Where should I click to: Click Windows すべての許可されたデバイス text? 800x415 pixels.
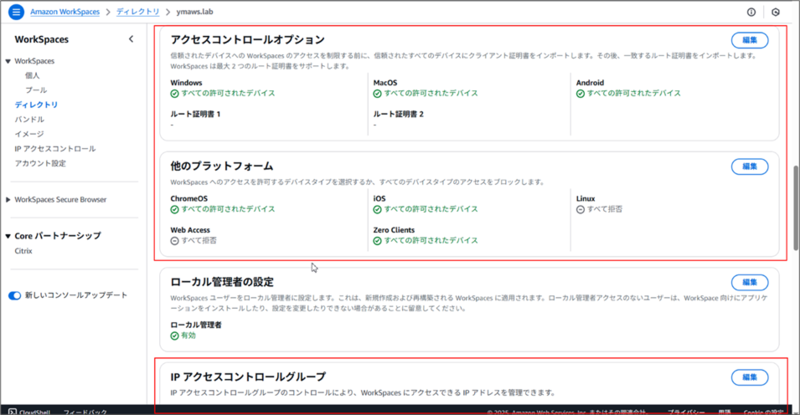(228, 93)
